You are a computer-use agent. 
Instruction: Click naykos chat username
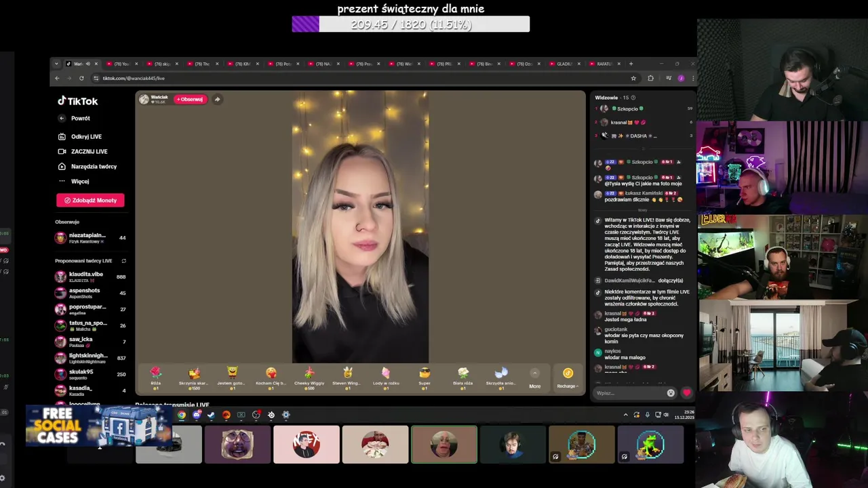pos(612,351)
